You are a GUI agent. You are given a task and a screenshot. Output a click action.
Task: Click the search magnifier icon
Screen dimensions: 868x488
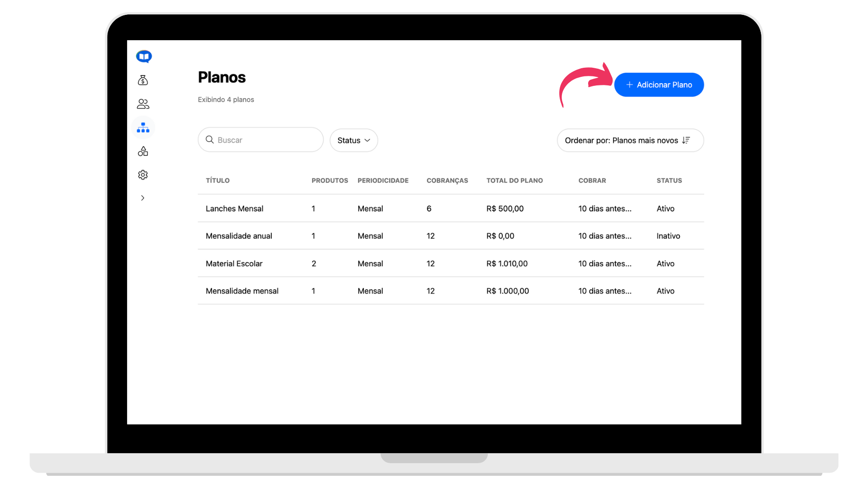(210, 140)
